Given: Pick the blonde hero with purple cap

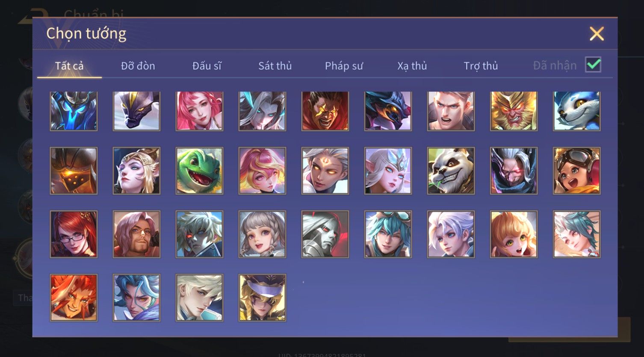Looking at the screenshot, I should 262,298.
